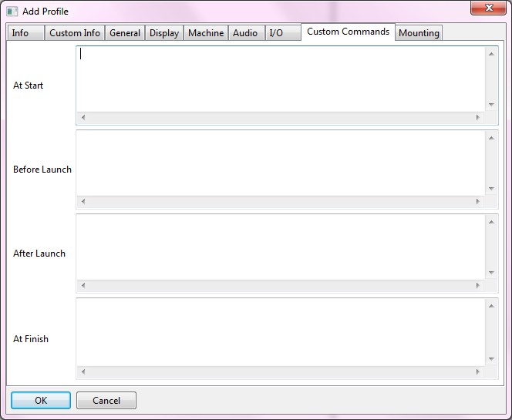This screenshot has width=512, height=420.
Task: Cancel the Add Profile dialog
Action: click(x=106, y=401)
